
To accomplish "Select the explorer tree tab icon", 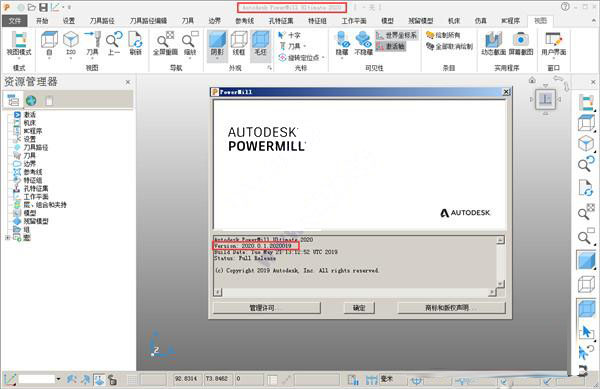I will click(13, 101).
